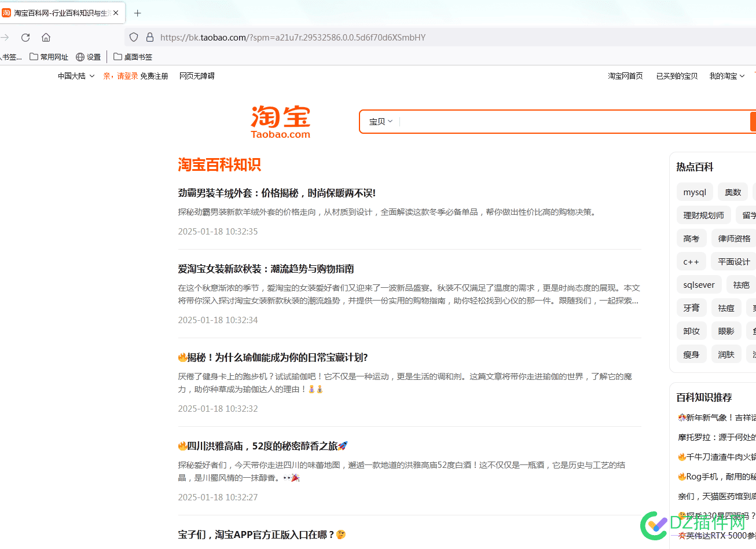Open the 桌面书签 bookmark folder

[133, 57]
